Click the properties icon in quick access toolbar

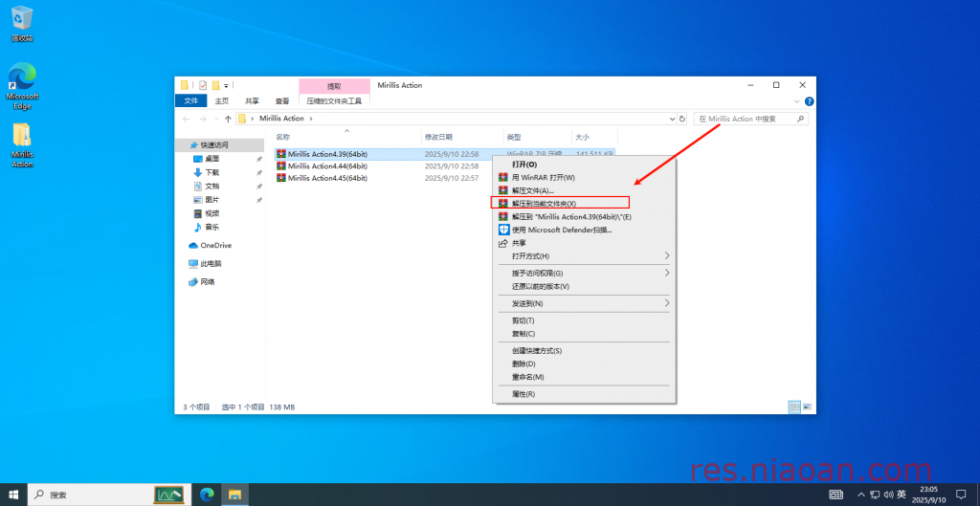203,85
